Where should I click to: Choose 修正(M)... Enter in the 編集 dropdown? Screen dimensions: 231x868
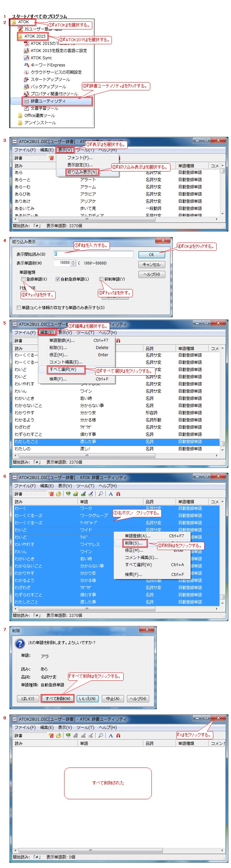click(x=77, y=355)
